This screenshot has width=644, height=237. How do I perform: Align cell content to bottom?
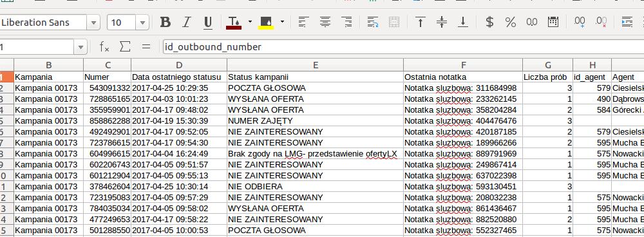coord(463,22)
